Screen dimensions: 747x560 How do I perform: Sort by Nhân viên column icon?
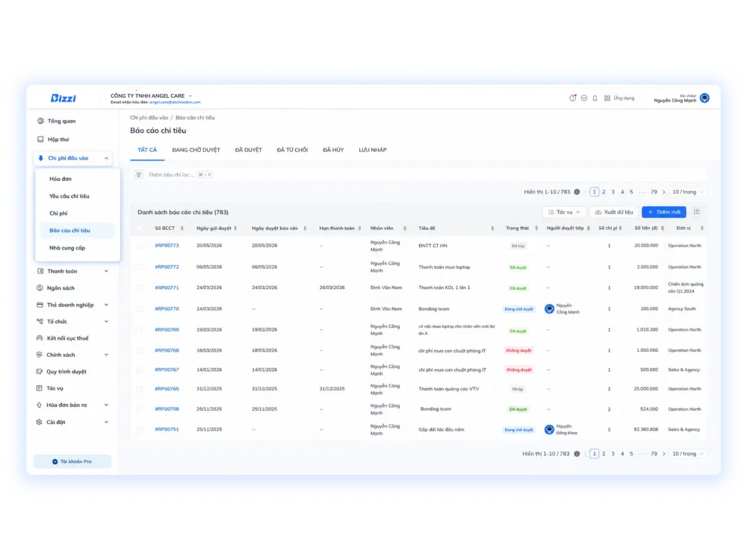(405, 228)
